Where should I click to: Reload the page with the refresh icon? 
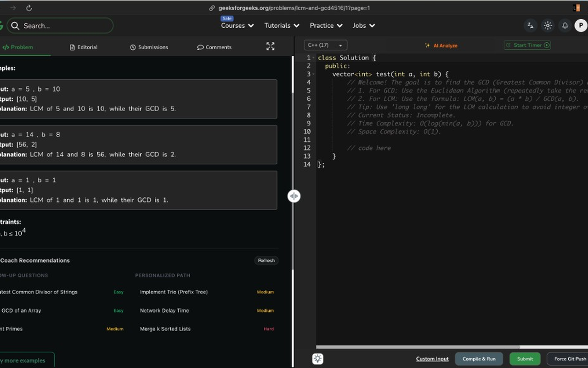(x=29, y=8)
